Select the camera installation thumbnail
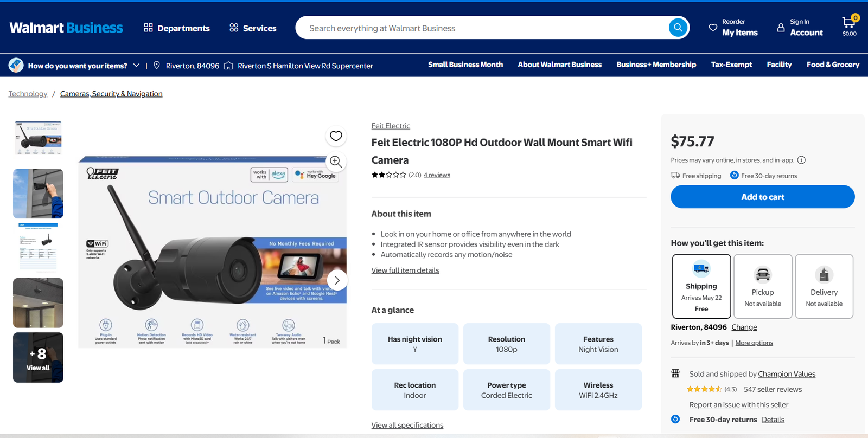The image size is (868, 438). 38,194
